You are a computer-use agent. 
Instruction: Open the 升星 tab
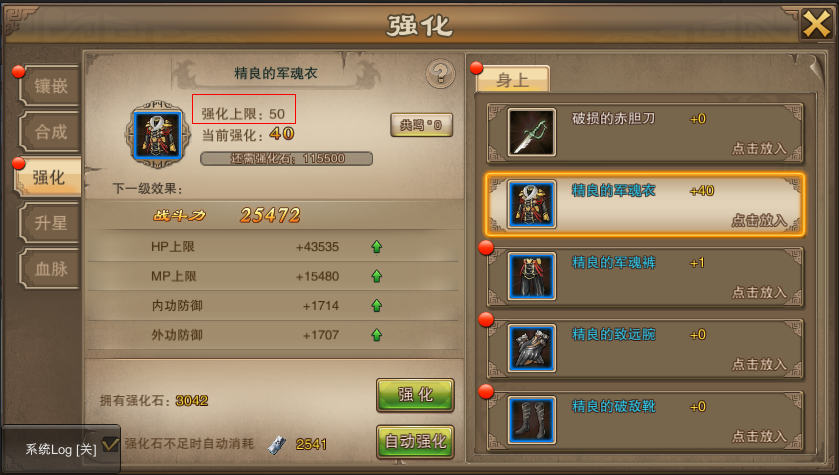50,223
